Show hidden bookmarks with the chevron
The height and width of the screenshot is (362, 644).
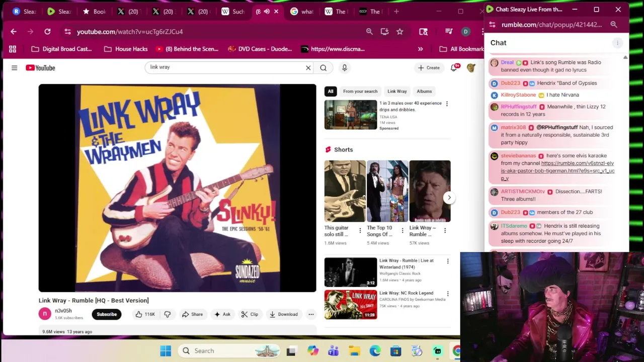pos(420,49)
